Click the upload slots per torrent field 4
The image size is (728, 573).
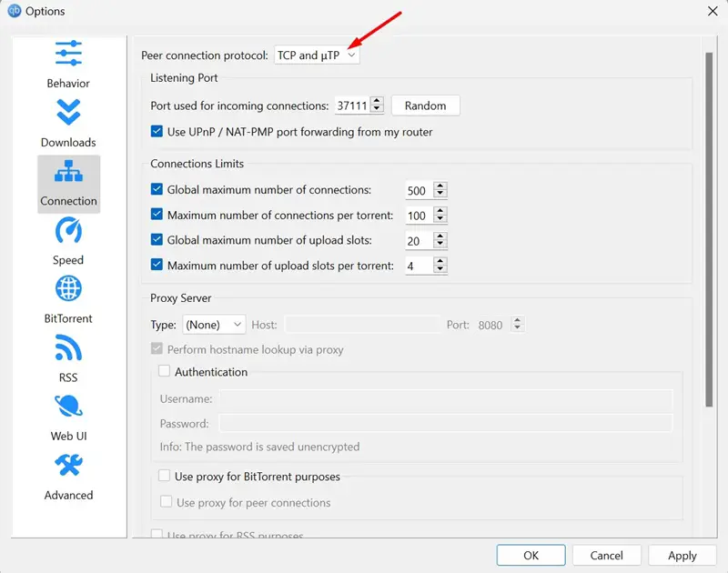pos(420,266)
